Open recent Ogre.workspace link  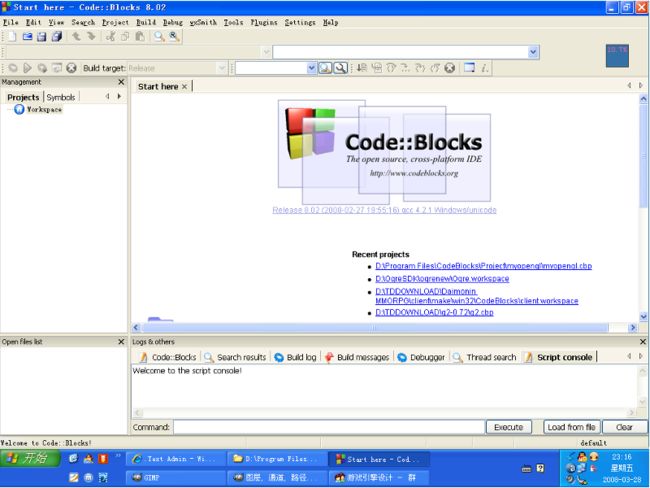(x=442, y=279)
